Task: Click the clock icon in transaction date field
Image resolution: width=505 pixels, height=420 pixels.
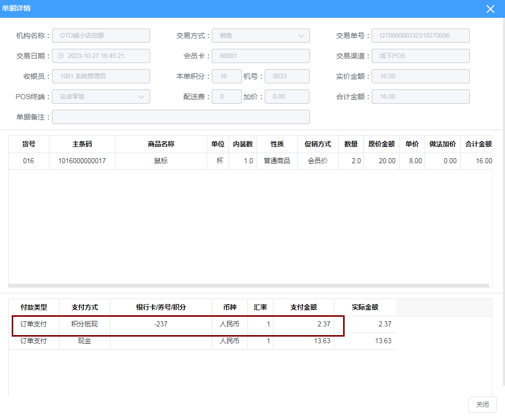Action: (61, 56)
